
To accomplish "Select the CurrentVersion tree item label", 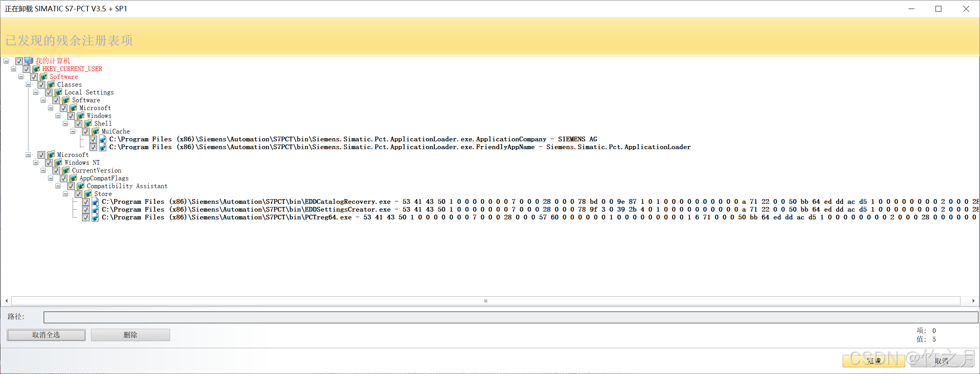I will click(97, 170).
